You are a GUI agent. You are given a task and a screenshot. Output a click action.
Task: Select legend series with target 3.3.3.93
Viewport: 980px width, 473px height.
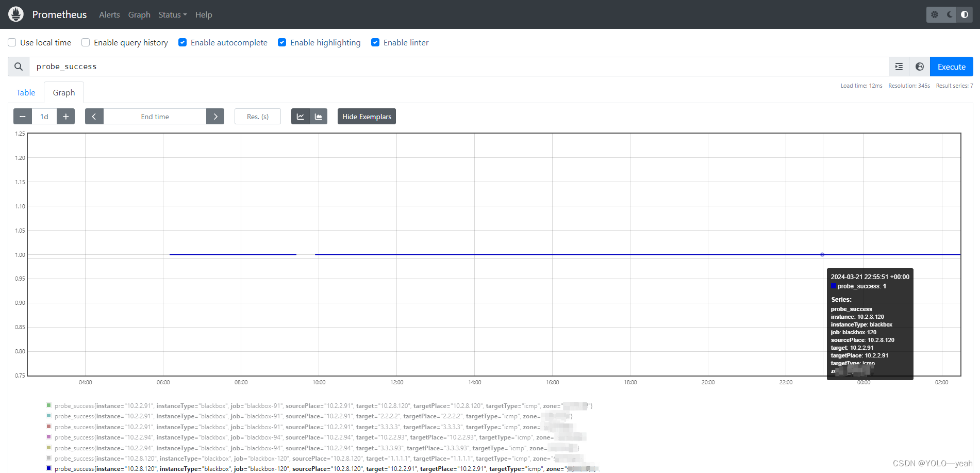[x=317, y=448]
